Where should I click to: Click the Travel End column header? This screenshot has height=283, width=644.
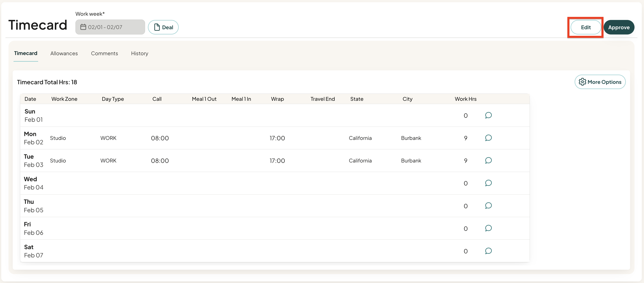(322, 99)
